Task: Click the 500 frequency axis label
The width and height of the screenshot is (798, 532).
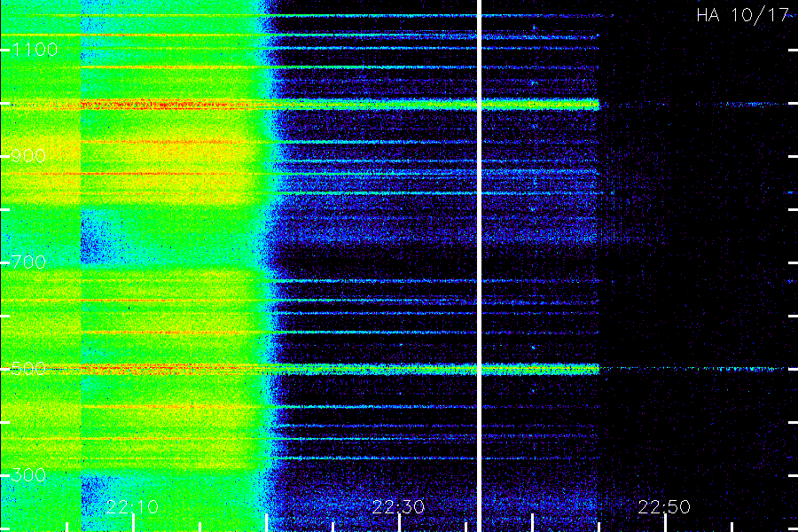Action: tap(28, 369)
